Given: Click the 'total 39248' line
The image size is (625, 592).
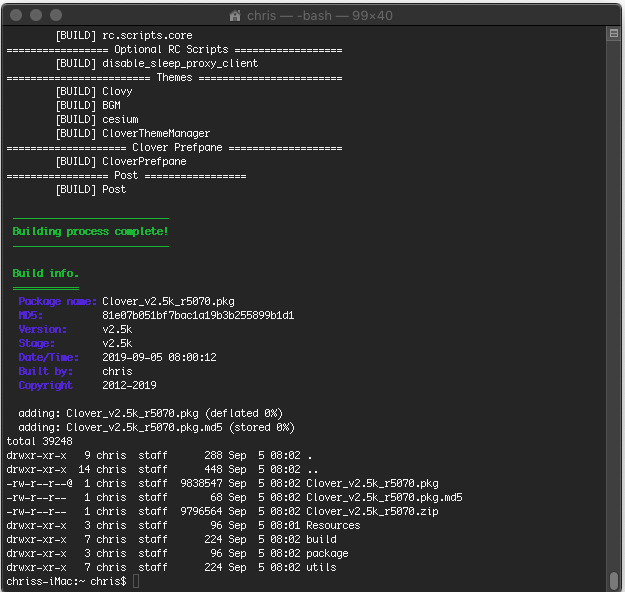Looking at the screenshot, I should click(x=39, y=441).
